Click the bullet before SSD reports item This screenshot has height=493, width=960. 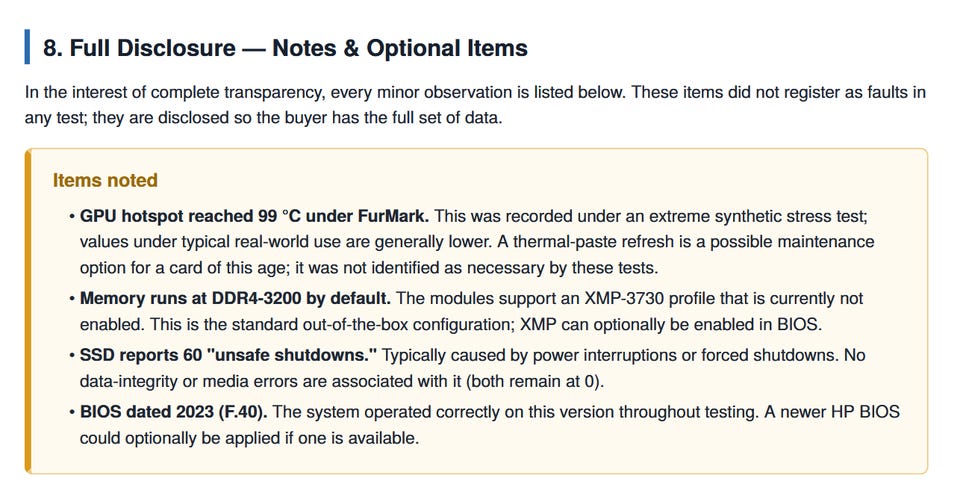tap(72, 356)
